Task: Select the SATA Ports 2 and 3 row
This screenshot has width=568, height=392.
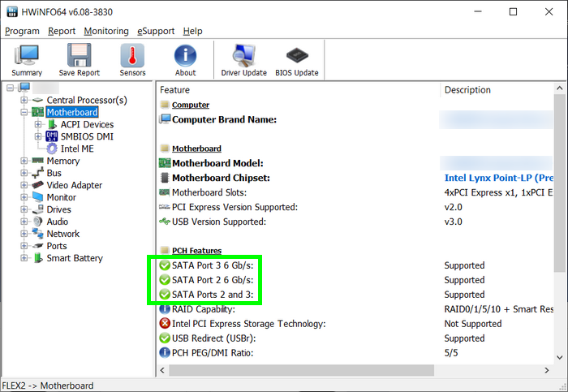Action: (x=355, y=294)
